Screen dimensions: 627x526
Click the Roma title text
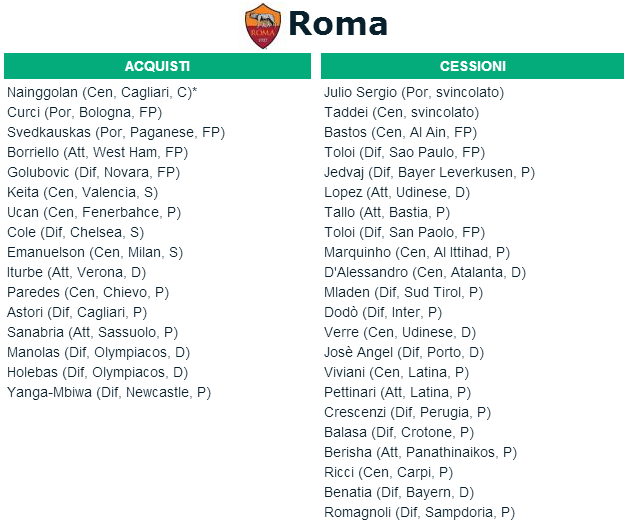click(338, 24)
